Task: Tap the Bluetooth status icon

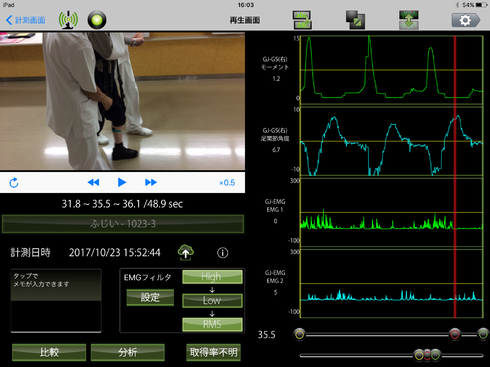Action: [458, 5]
